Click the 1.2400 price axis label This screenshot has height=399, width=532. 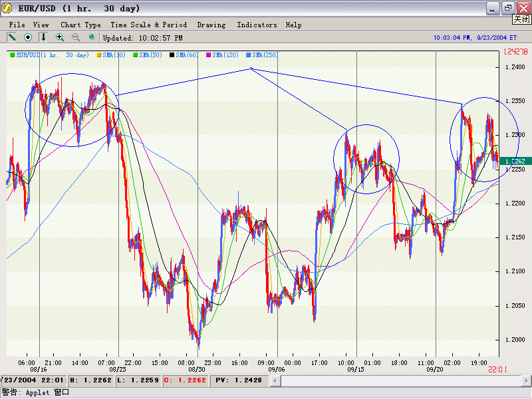(515, 67)
